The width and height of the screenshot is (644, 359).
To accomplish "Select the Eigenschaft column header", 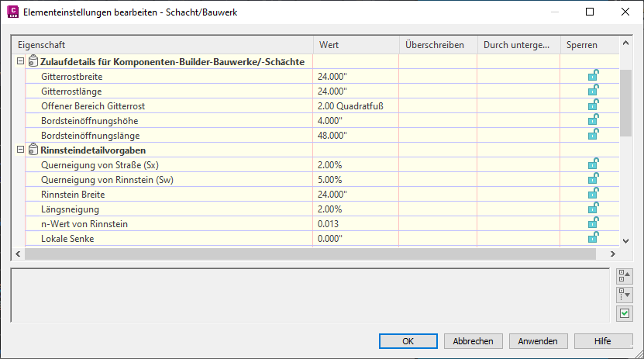I will (x=163, y=45).
